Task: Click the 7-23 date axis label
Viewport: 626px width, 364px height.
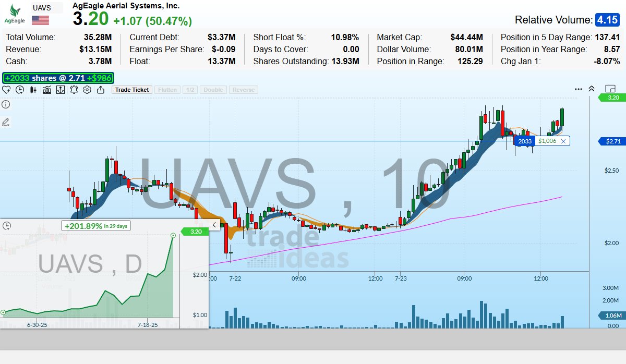Action: pyautogui.click(x=401, y=278)
